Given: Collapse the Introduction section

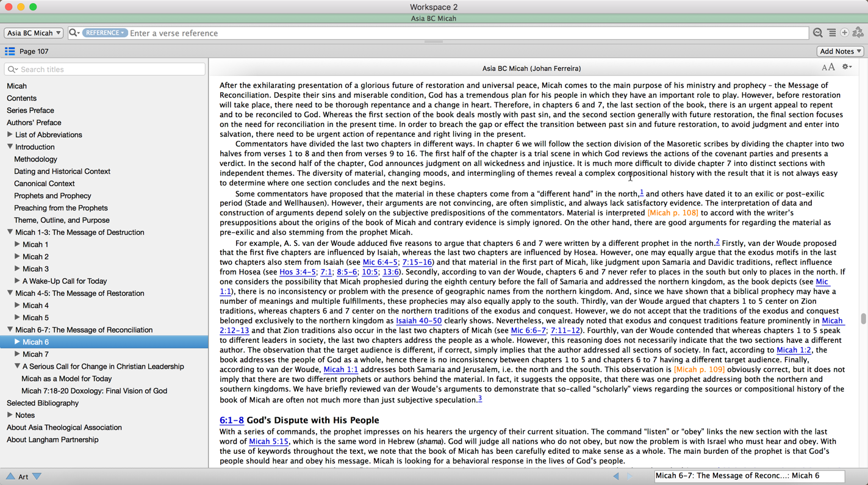Looking at the screenshot, I should point(10,147).
